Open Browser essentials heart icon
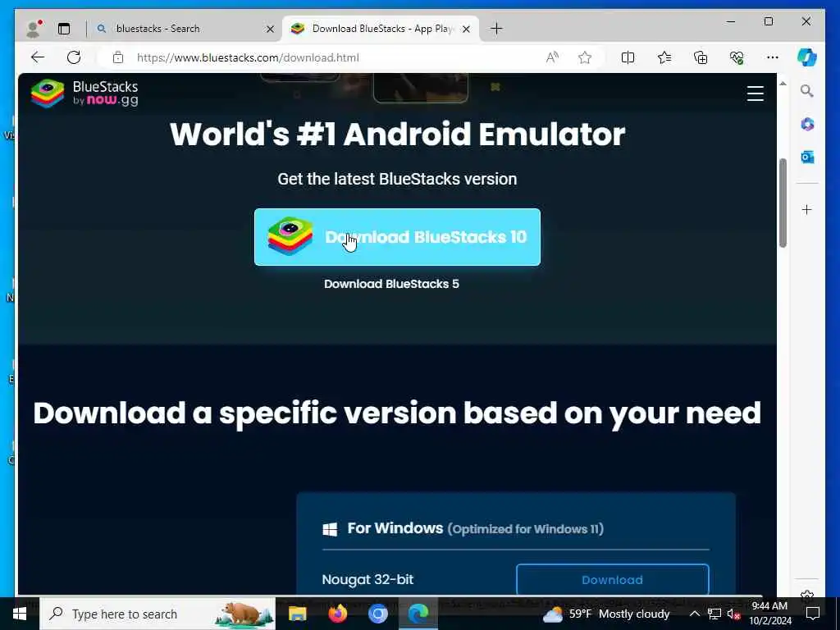The height and width of the screenshot is (630, 840). 737,57
